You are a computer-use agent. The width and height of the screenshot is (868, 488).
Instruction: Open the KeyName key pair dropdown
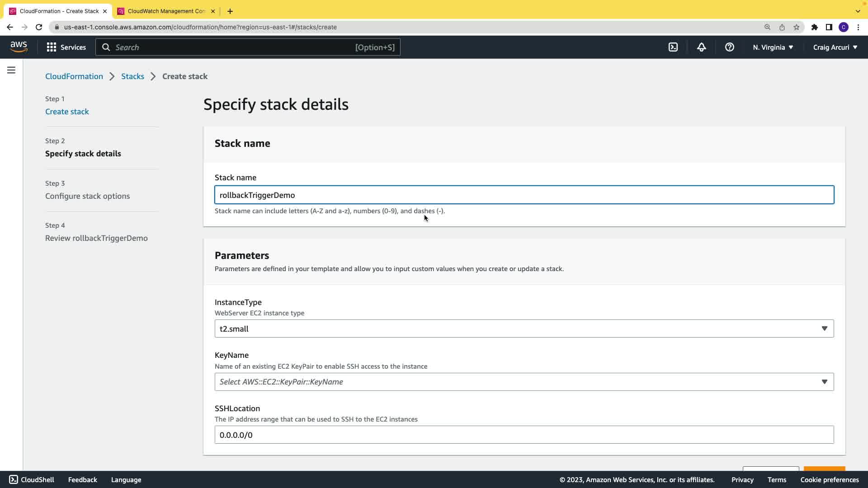tap(524, 382)
